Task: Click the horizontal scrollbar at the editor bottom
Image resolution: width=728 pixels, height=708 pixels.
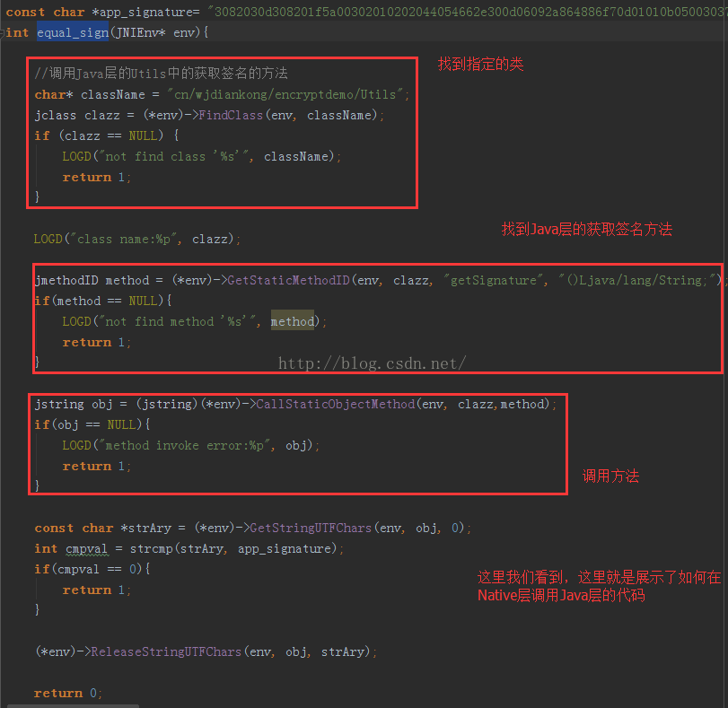Action: tap(73, 706)
